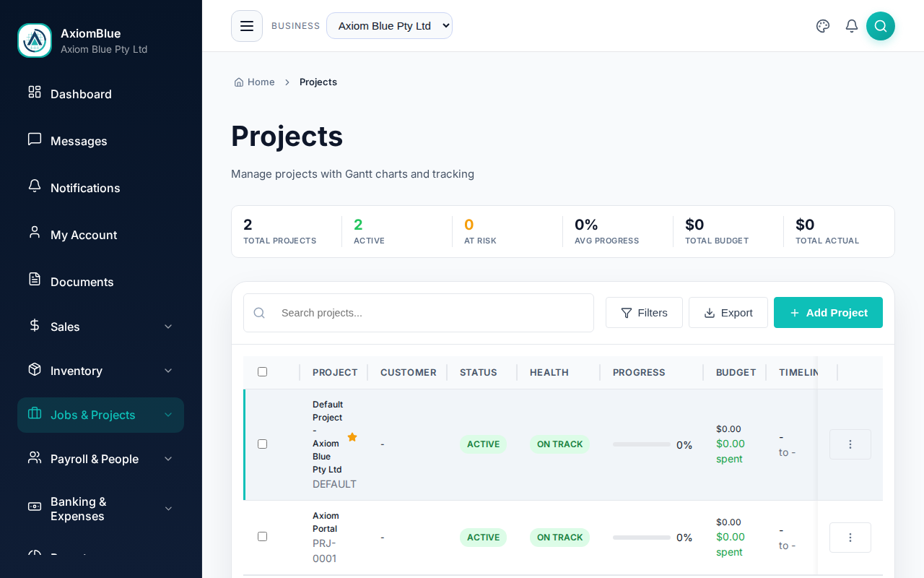Click the home icon in breadcrumb
This screenshot has height=578, width=924.
pos(239,82)
